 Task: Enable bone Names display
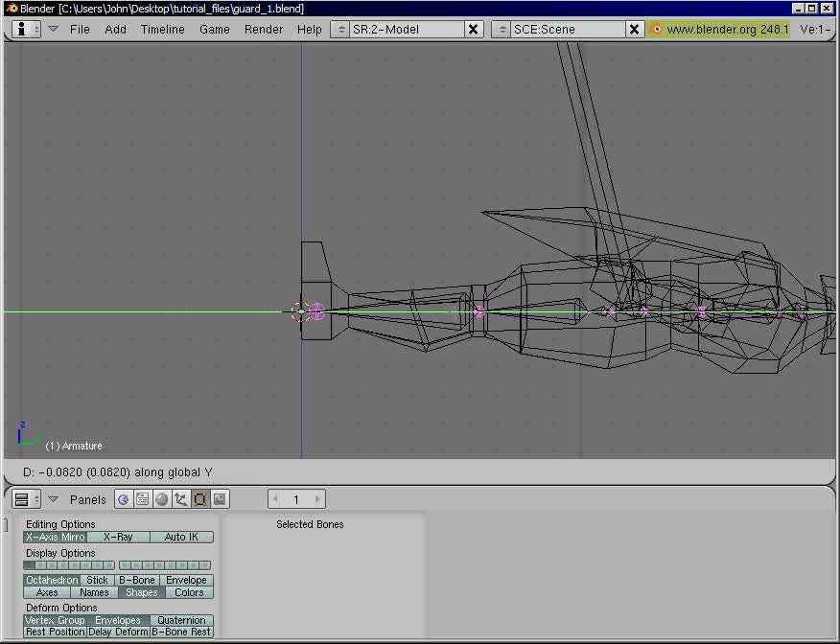click(93, 592)
